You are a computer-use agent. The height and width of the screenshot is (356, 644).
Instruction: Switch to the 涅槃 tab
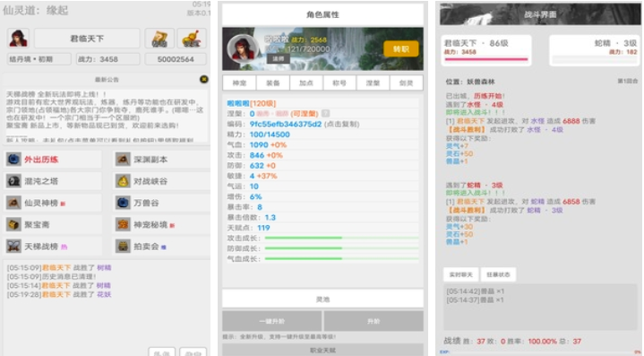pyautogui.click(x=373, y=83)
